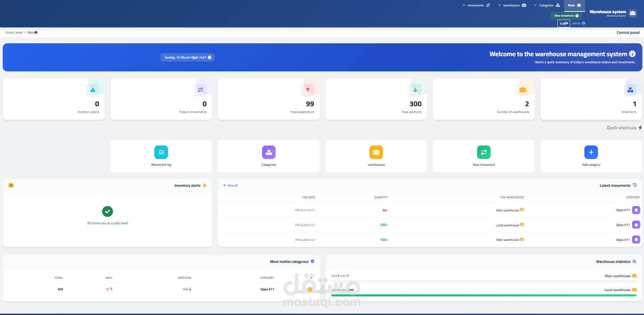Click Oppo A71 in Most mobile categories

click(267, 289)
